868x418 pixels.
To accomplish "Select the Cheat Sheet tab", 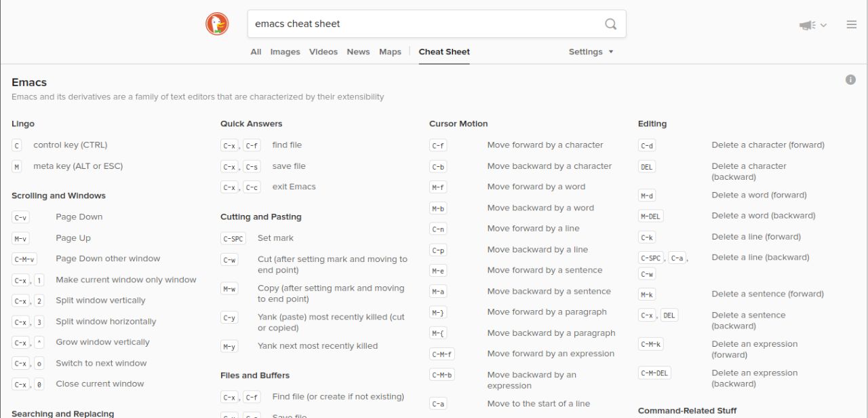I will pyautogui.click(x=444, y=52).
